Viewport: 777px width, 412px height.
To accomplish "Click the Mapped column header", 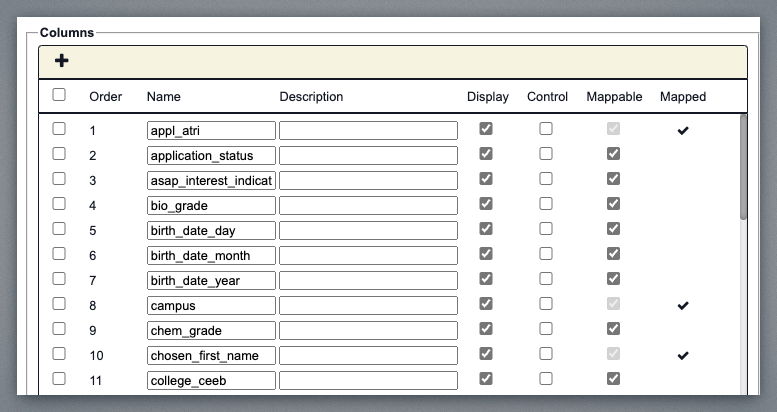I will tap(683, 97).
